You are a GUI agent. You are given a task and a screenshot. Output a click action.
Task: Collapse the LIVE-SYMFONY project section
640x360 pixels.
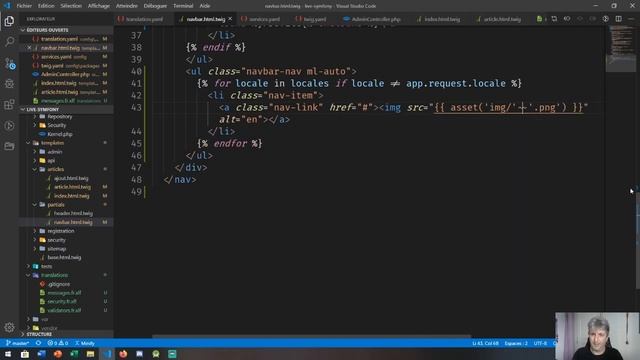66,109
